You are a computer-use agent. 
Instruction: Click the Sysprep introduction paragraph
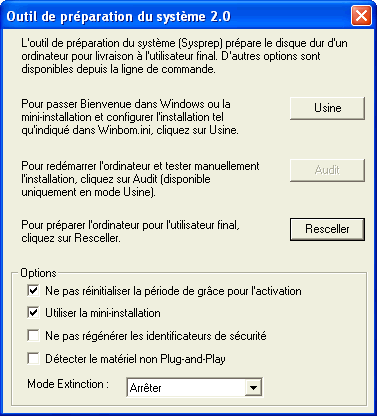(x=184, y=56)
